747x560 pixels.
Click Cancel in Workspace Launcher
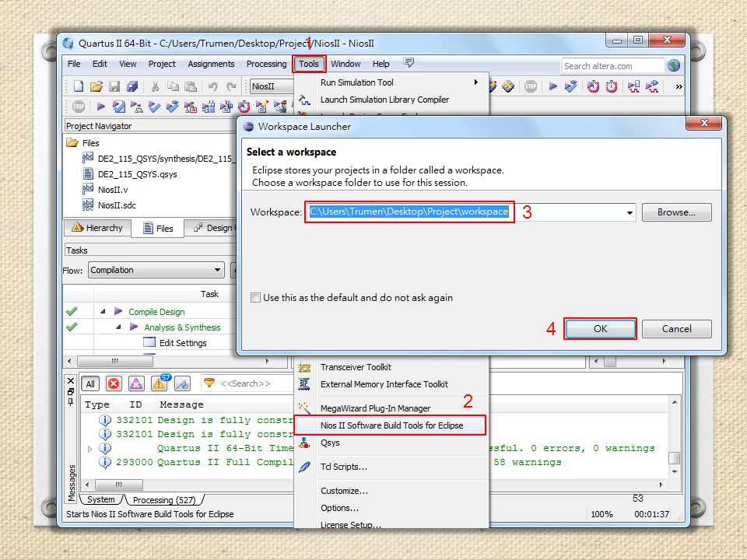(676, 328)
